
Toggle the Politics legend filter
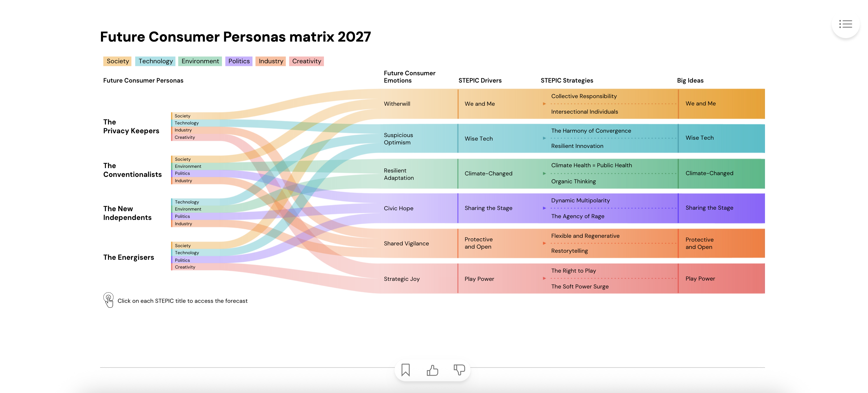point(239,61)
